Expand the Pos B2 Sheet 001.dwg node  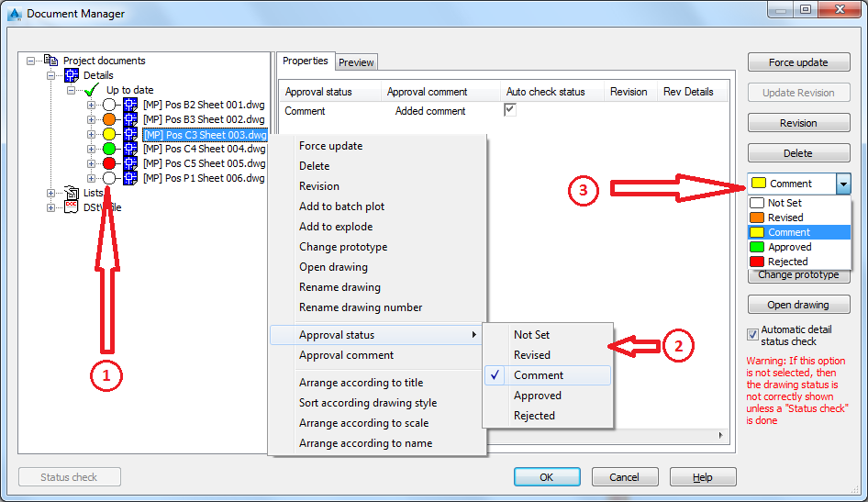[92, 105]
